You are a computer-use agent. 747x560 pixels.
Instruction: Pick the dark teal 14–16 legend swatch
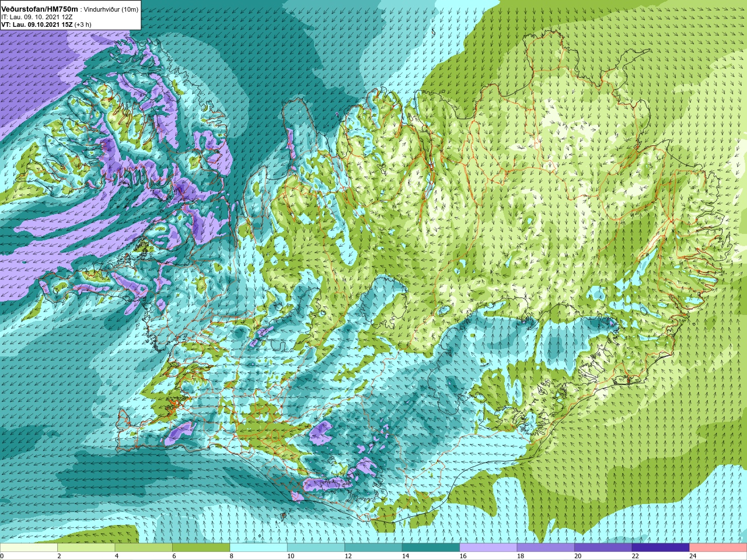[x=431, y=548]
